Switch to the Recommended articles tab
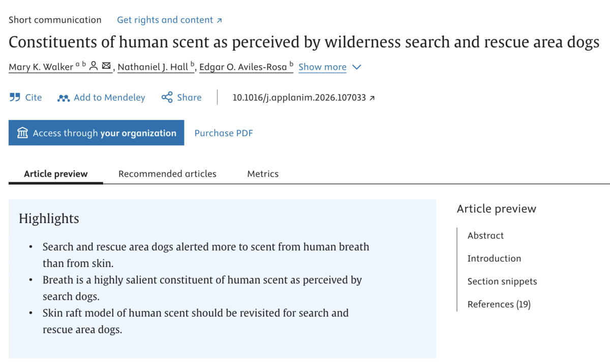 coord(167,174)
